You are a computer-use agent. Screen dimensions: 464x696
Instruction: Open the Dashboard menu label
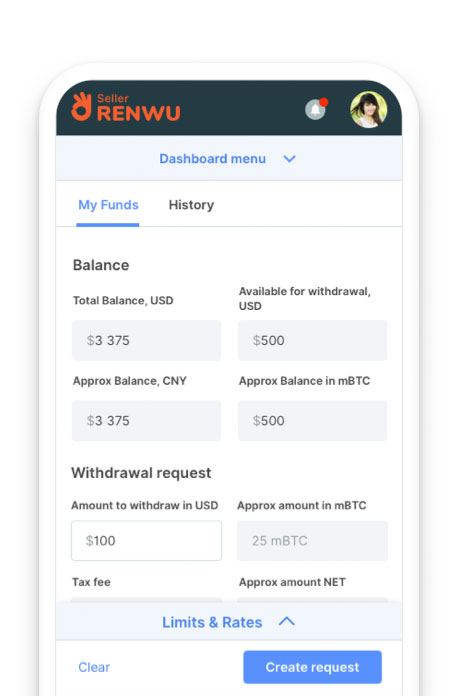pyautogui.click(x=212, y=158)
